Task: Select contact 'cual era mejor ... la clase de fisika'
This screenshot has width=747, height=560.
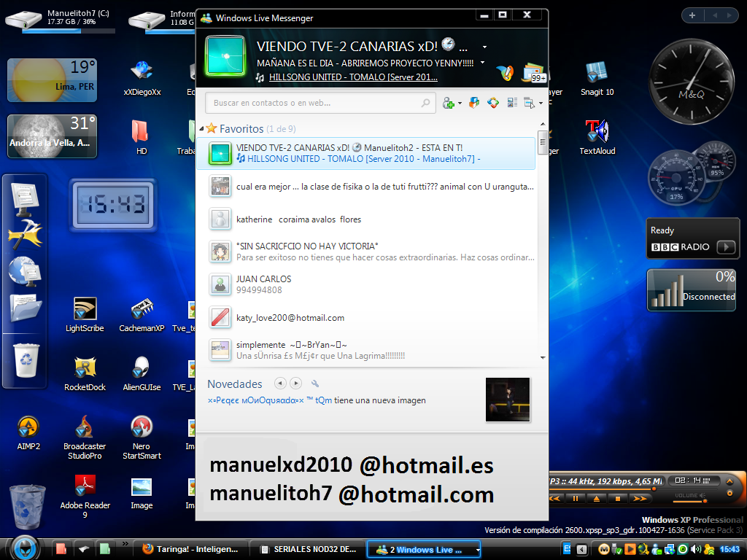Action: point(366,187)
